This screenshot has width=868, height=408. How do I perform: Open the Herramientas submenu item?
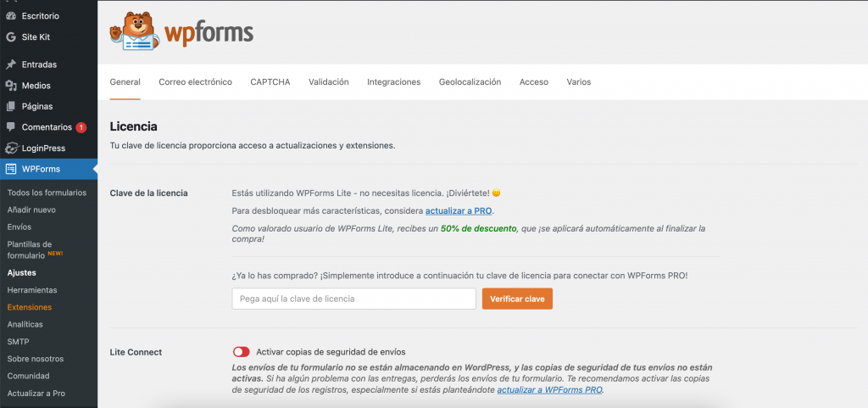(32, 290)
